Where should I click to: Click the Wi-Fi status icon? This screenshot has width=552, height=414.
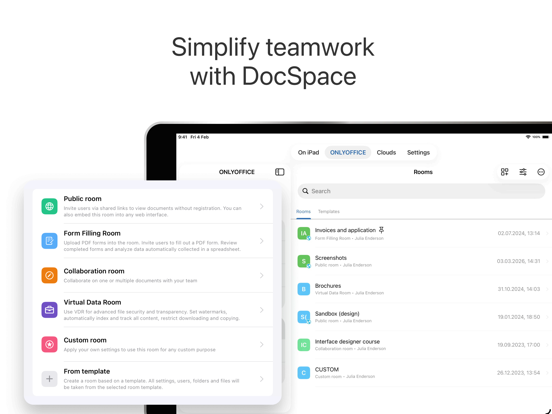528,137
